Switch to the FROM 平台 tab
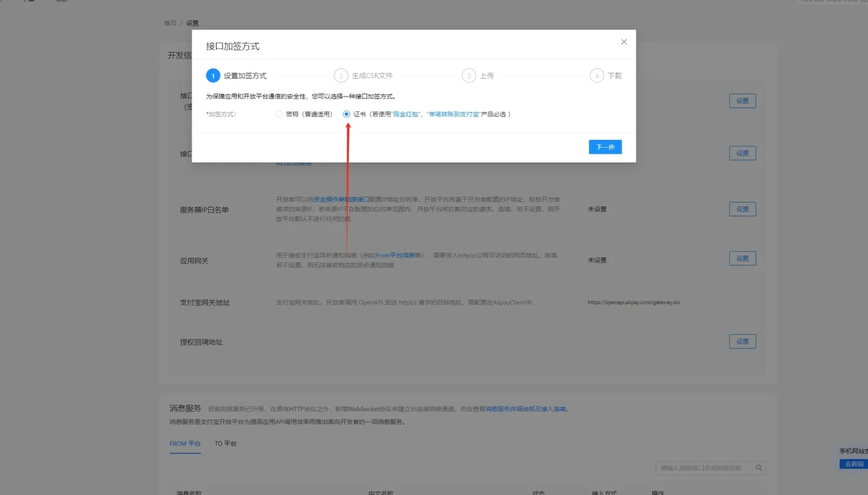The image size is (868, 495). tap(185, 444)
